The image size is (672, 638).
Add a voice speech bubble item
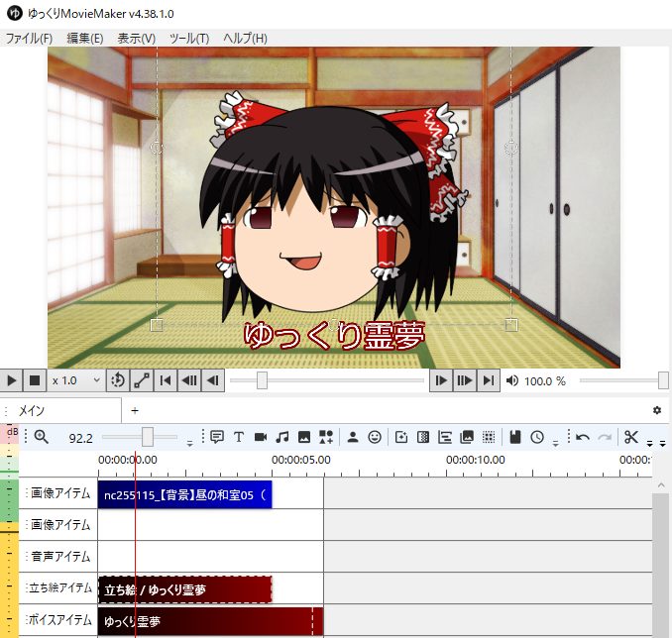[217, 437]
